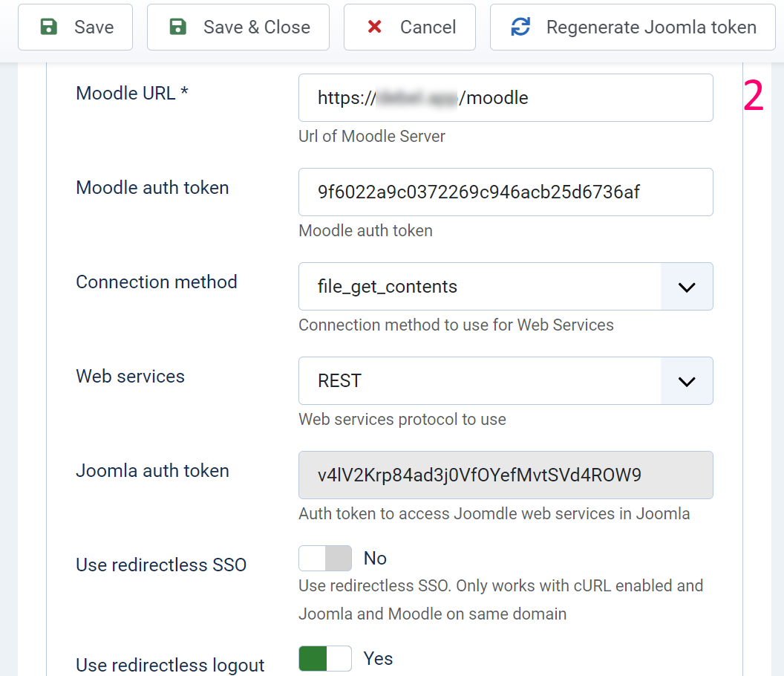Open the Web services REST dropdown
Screen dimensions: 784x676
[506, 381]
